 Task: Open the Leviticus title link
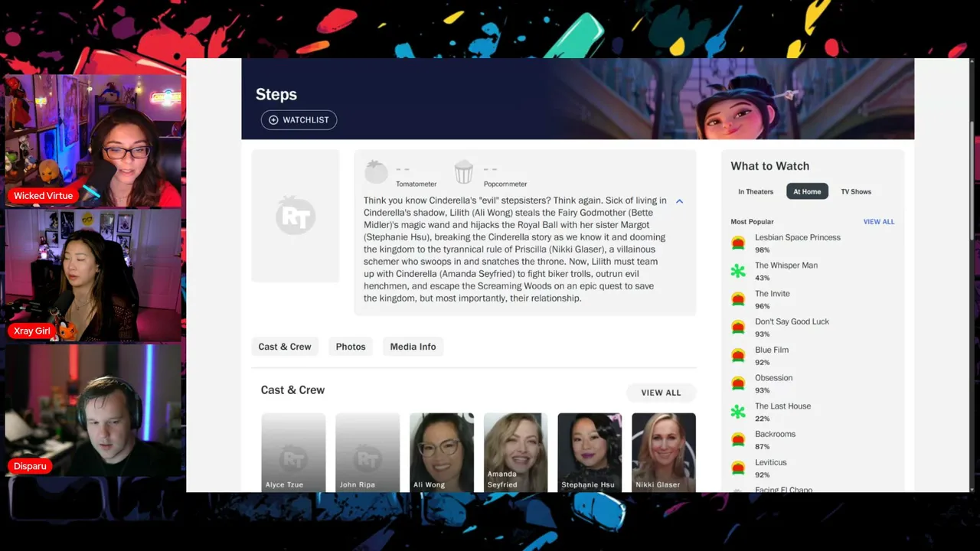[x=771, y=462]
